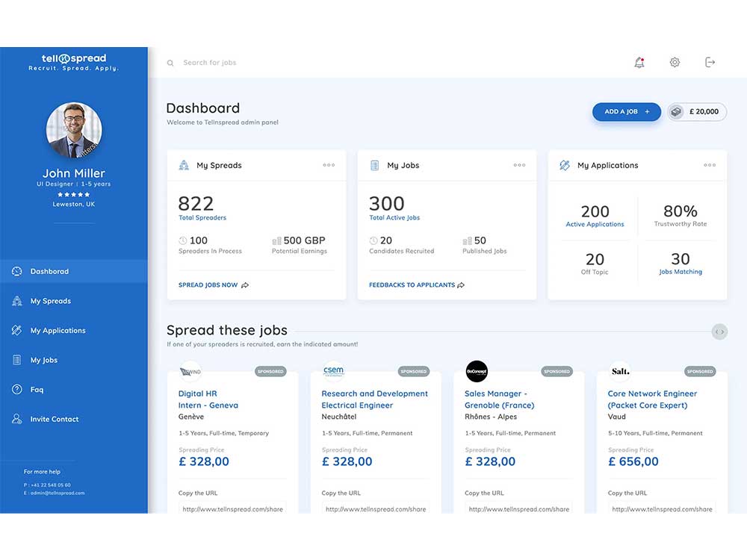Image resolution: width=747 pixels, height=560 pixels.
Task: Click the Add a Job button
Action: pyautogui.click(x=627, y=112)
